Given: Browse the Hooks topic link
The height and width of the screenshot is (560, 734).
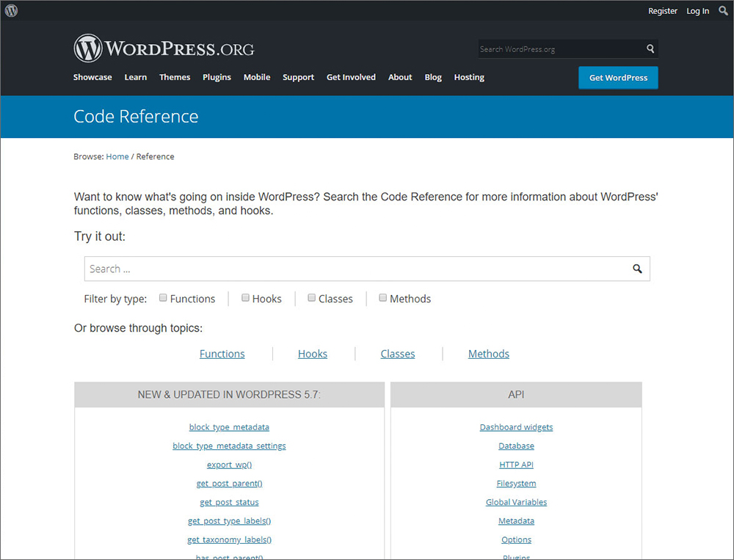Looking at the screenshot, I should pyautogui.click(x=313, y=354).
